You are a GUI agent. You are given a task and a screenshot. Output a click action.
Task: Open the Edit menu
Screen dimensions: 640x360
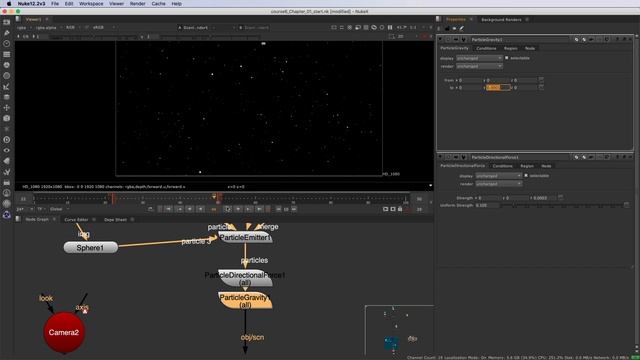pos(69,4)
